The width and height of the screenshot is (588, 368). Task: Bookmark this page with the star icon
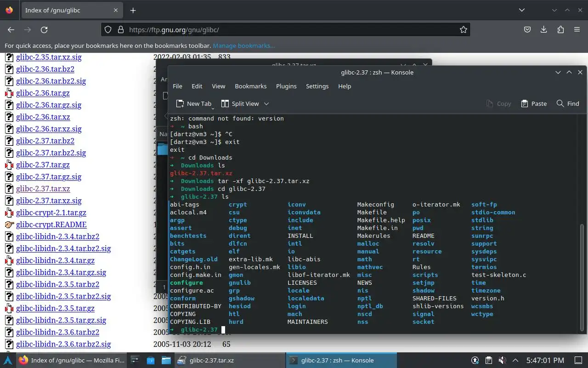(463, 29)
